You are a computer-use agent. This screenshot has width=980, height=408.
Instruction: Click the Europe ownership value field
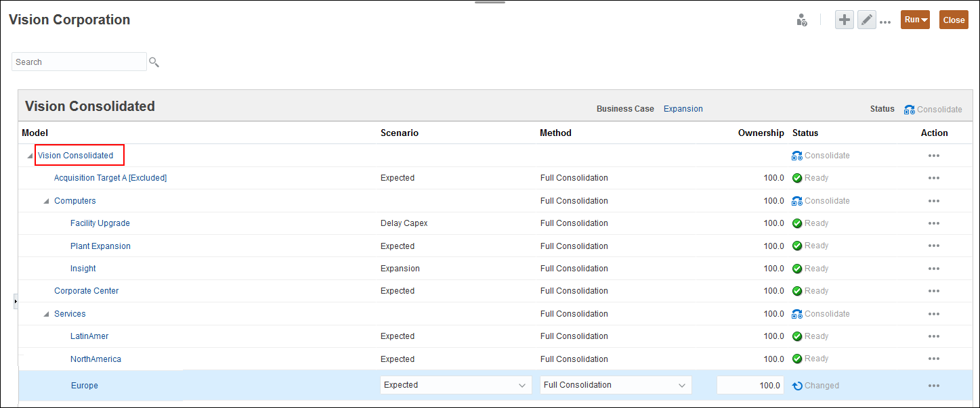[750, 386]
